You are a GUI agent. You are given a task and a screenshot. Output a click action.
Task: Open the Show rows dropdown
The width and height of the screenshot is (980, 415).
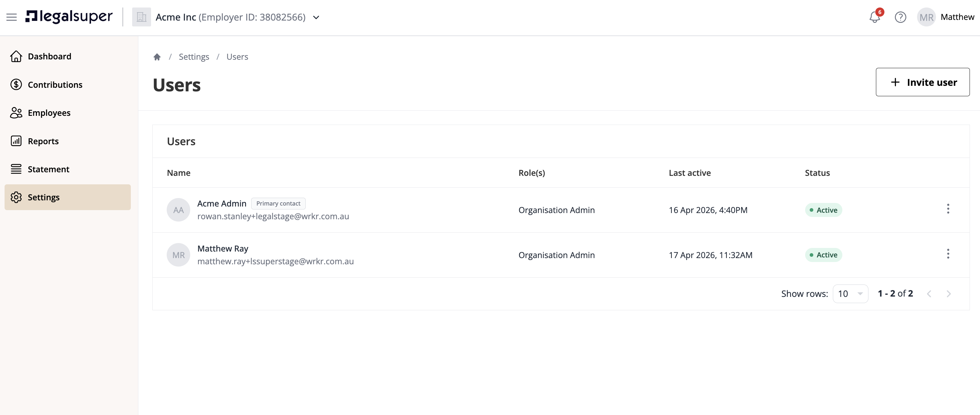850,294
